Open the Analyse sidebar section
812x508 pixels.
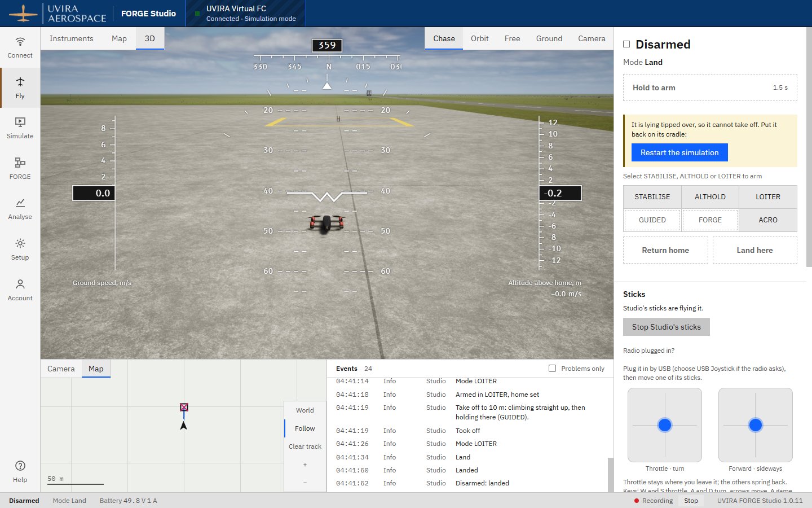[x=20, y=208]
